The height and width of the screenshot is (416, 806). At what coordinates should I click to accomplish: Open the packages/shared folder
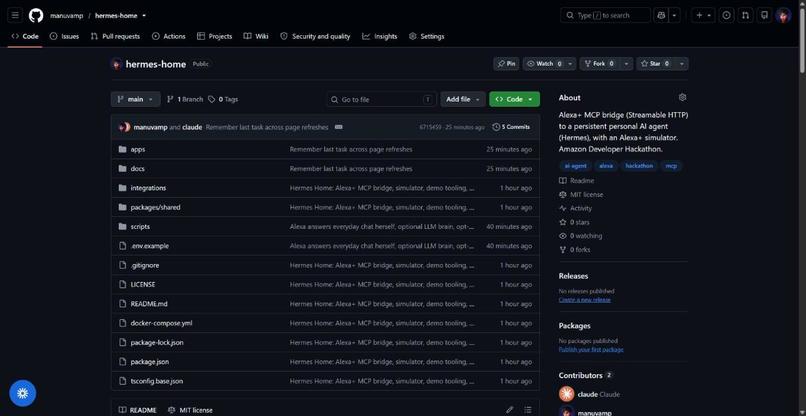pos(155,207)
